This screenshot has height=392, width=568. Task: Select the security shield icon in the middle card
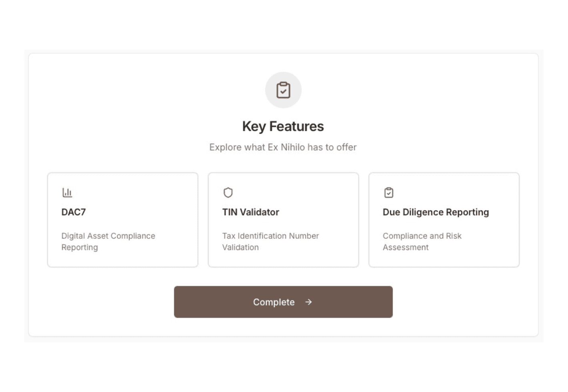(x=228, y=192)
